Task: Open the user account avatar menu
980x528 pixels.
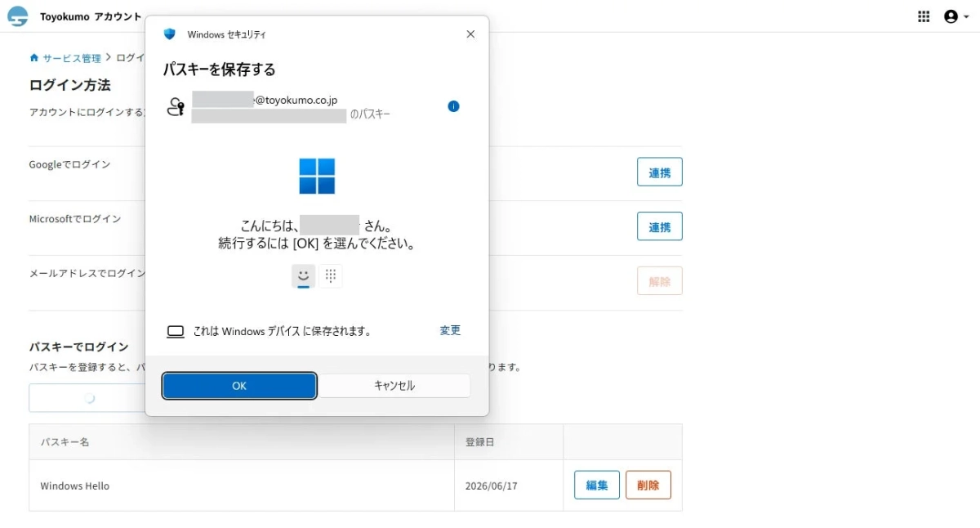Action: 955,16
